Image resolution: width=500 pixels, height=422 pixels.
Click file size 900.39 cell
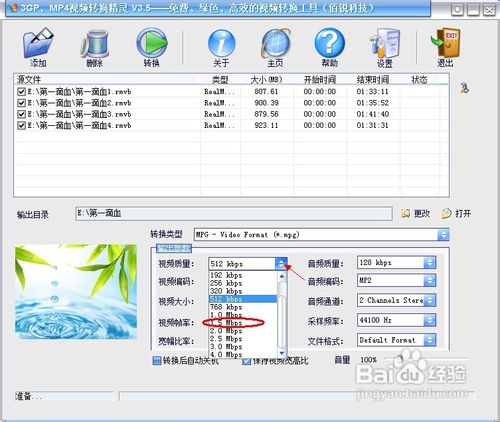tap(266, 103)
